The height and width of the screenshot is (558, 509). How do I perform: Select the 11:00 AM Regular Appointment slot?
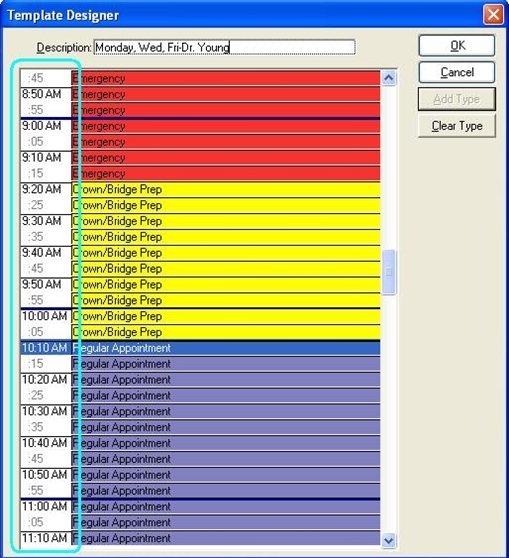(226, 506)
